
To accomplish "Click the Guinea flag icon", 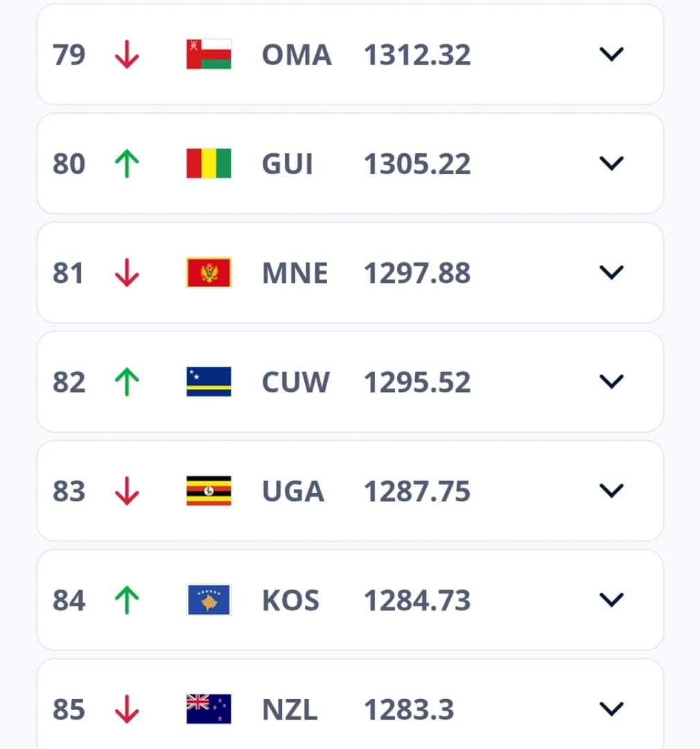I will (209, 164).
